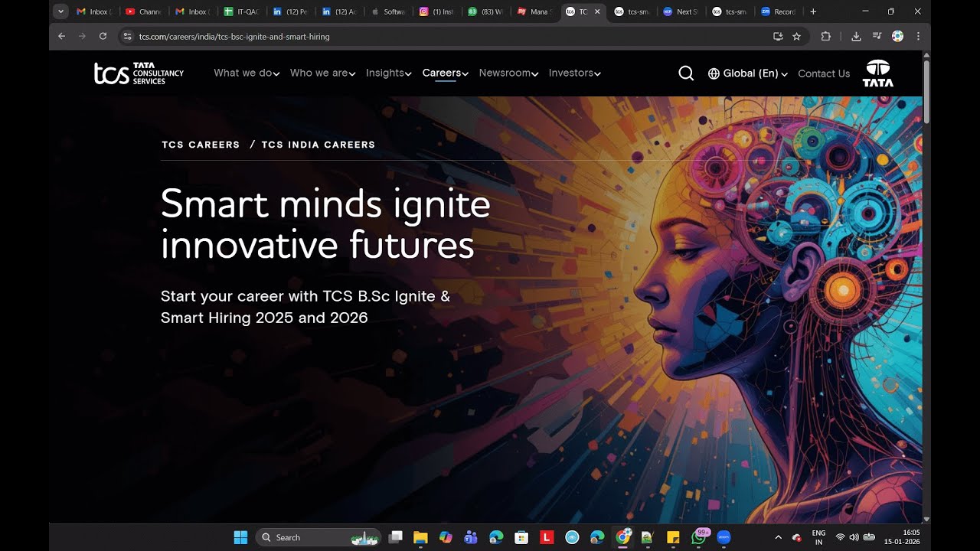The image size is (980, 551).
Task: Click the TCS logo in the site header
Action: [x=139, y=73]
